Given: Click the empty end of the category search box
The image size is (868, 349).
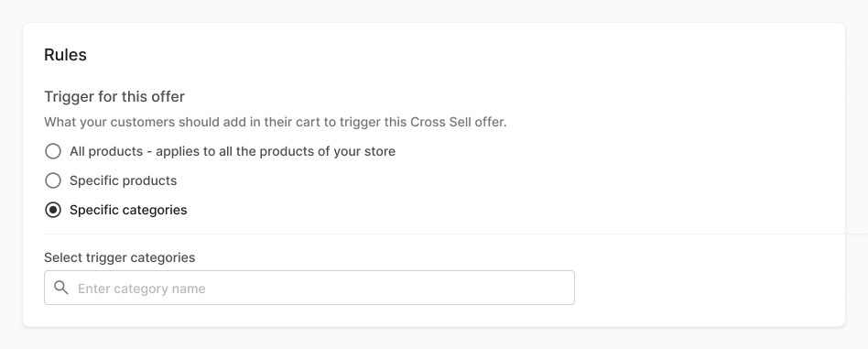Looking at the screenshot, I should point(498,288).
